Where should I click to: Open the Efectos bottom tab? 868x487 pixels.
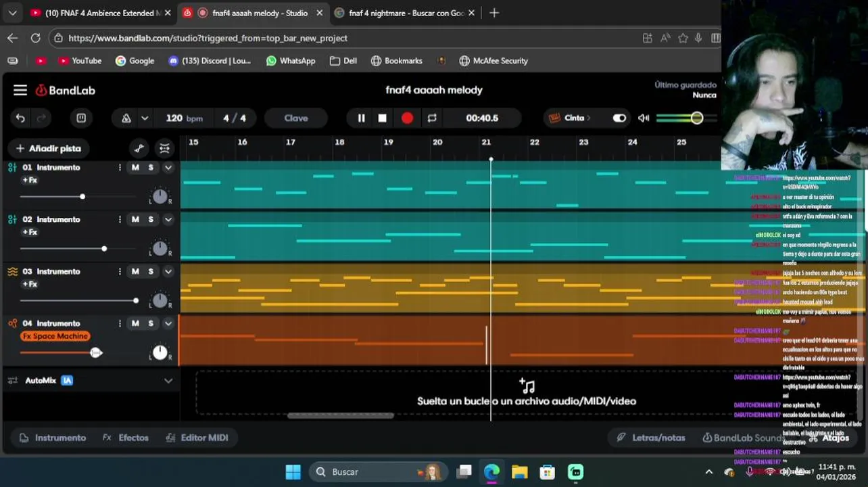[x=126, y=438]
